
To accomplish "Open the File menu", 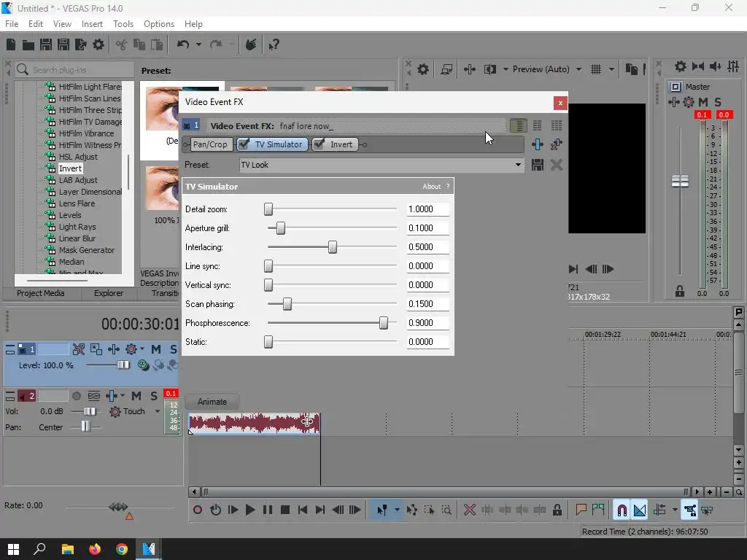I will click(12, 24).
